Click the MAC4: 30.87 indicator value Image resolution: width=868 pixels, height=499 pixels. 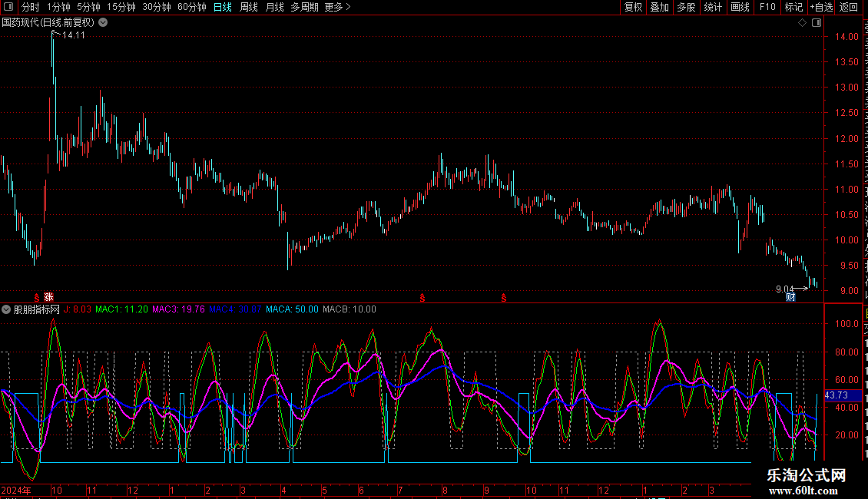tap(235, 309)
